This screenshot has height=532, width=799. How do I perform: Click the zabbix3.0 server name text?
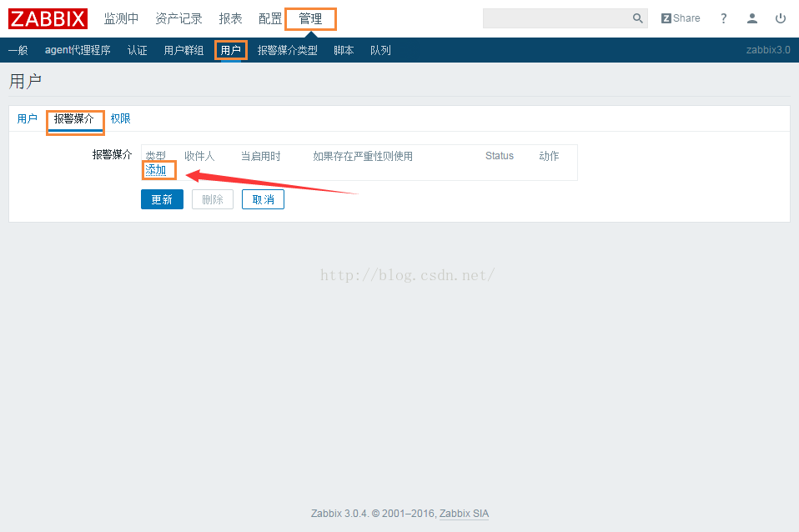[x=768, y=50]
